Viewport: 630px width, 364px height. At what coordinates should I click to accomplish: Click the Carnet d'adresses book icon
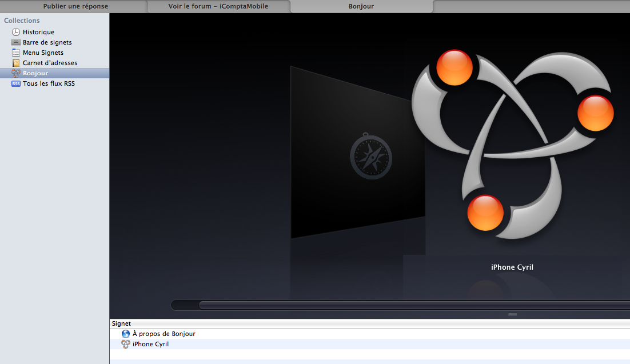coord(15,63)
